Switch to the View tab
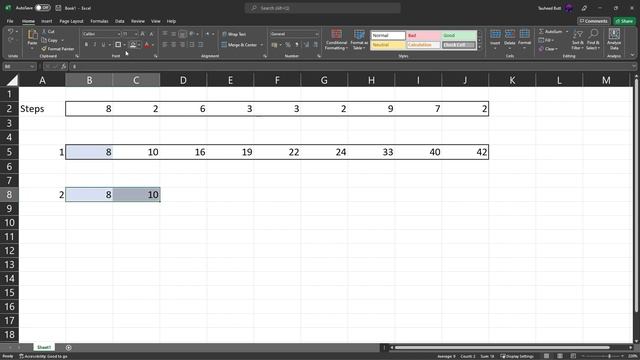Screen dimensions: 640x360 (156, 21)
